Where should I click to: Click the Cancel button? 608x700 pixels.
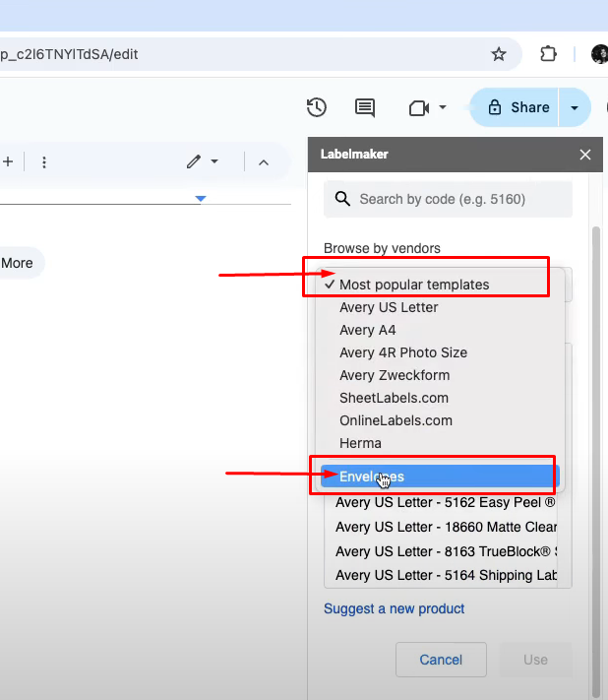(x=441, y=660)
